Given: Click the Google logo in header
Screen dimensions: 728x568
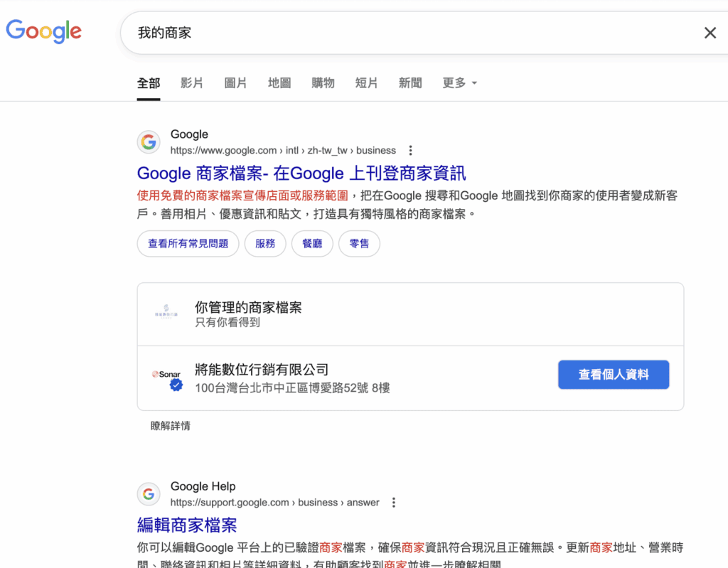Looking at the screenshot, I should point(44,31).
